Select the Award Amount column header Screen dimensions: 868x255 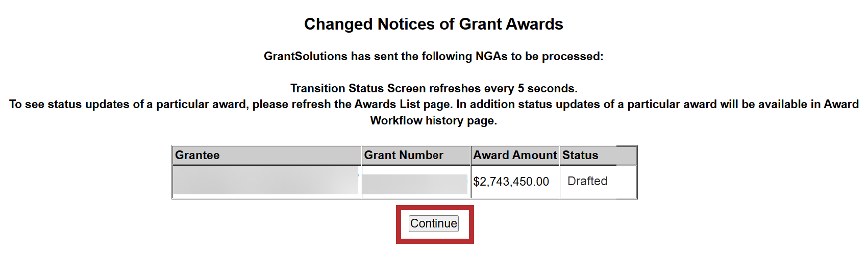pos(515,155)
